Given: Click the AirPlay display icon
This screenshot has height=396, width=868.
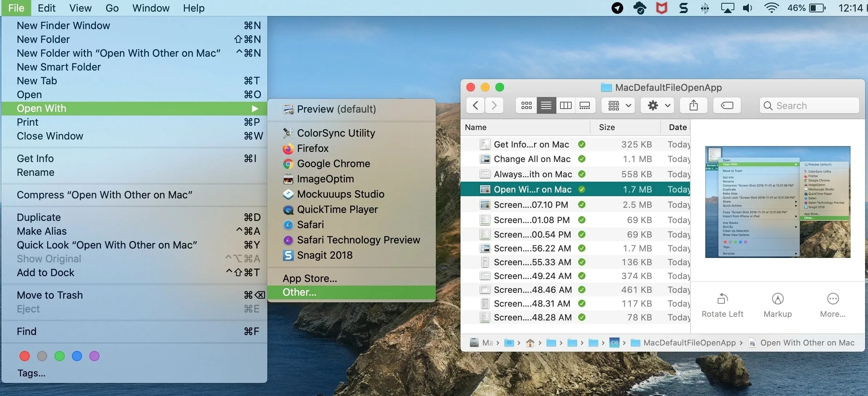Looking at the screenshot, I should [727, 8].
